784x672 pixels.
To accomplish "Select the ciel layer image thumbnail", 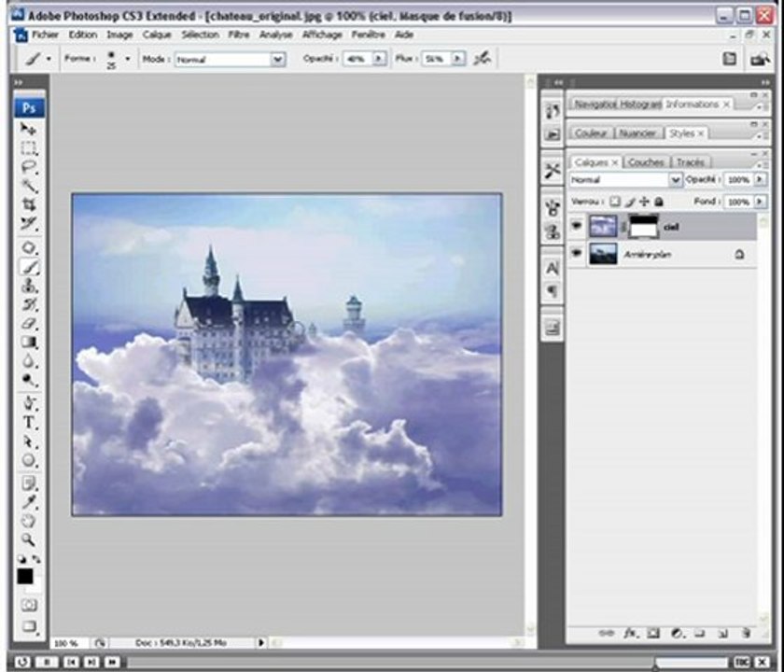I will 603,226.
